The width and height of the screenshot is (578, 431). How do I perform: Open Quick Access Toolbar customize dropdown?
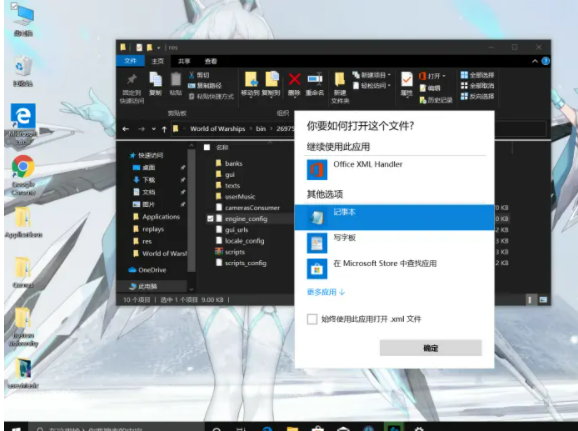pyautogui.click(x=159, y=48)
